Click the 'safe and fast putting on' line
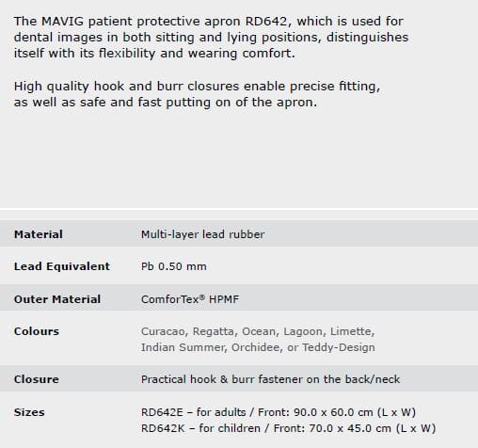The width and height of the screenshot is (478, 448). pos(166,103)
